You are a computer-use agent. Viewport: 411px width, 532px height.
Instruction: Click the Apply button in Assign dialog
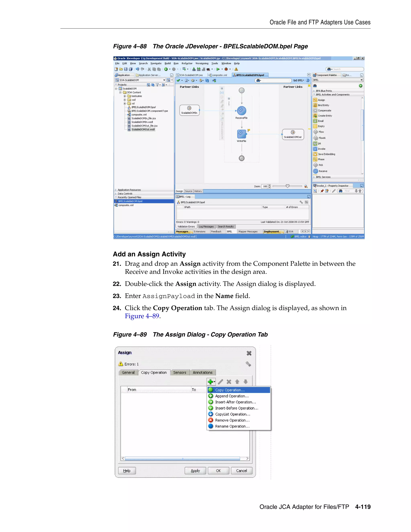pos(195,471)
